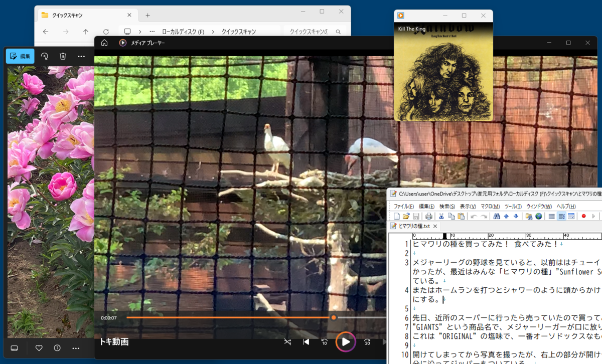Open the 検索(S) menu in editor
602x364 pixels.
[447, 206]
